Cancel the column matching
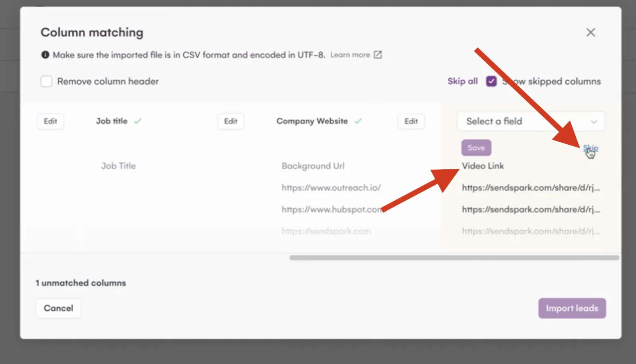 tap(58, 308)
